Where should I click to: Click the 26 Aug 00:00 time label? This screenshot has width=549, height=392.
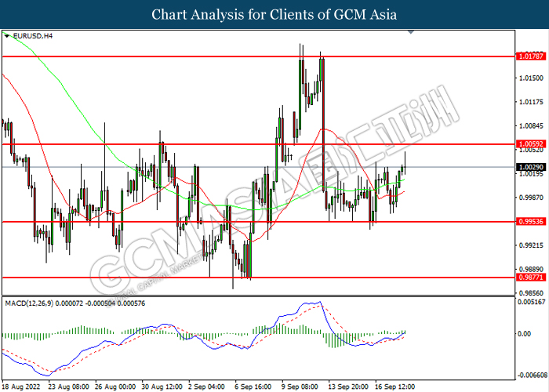(x=115, y=387)
